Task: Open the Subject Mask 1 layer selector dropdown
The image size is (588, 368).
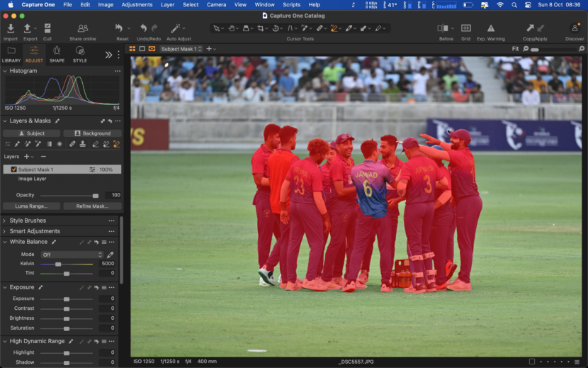Action: (x=181, y=49)
